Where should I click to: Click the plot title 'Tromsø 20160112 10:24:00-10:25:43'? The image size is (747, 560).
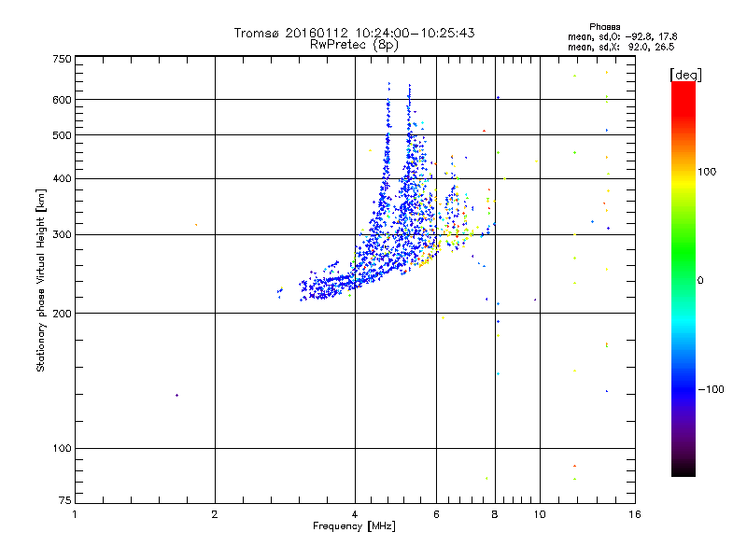click(x=354, y=33)
